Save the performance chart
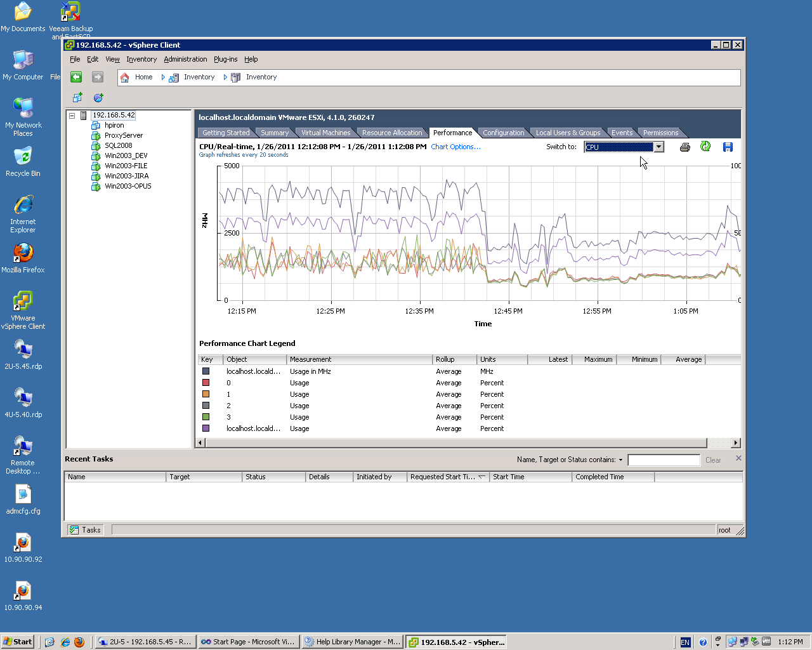 (728, 147)
